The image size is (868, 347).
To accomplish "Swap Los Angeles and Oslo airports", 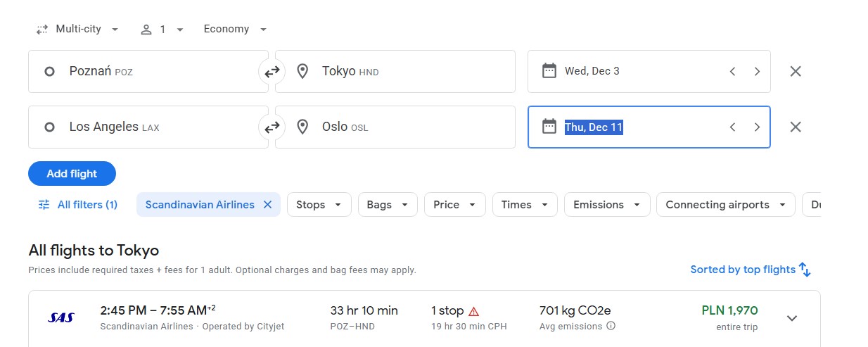I will point(272,127).
